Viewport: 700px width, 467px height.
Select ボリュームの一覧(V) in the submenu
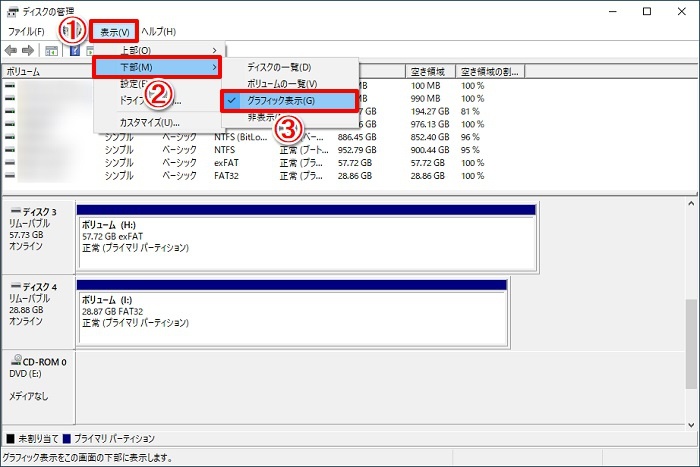(x=282, y=84)
